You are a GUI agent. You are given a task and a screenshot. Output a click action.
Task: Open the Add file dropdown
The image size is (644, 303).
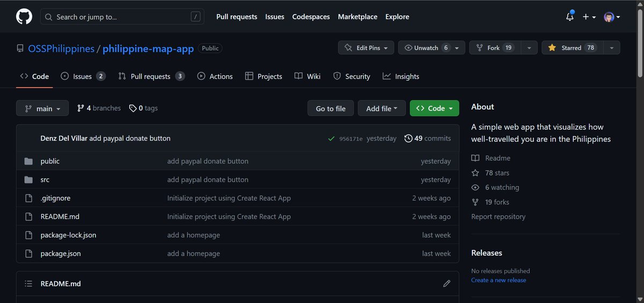pyautogui.click(x=382, y=109)
